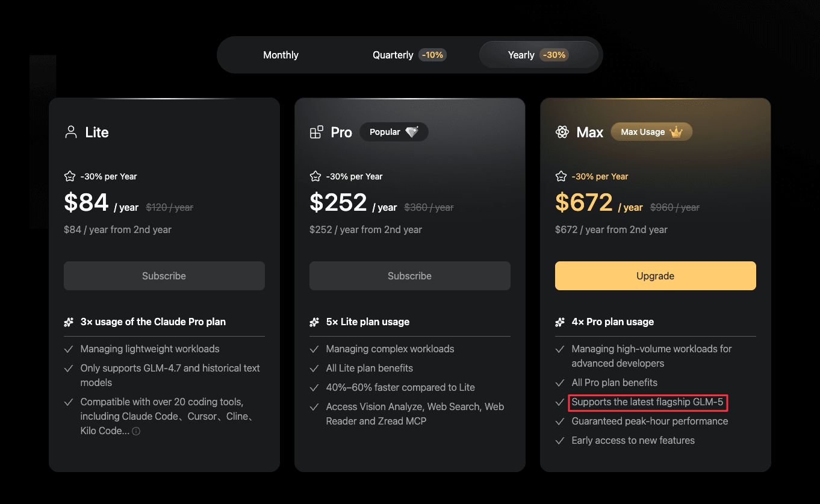Click the Lite plan person icon
Viewport: 820px width, 504px height.
tap(71, 132)
